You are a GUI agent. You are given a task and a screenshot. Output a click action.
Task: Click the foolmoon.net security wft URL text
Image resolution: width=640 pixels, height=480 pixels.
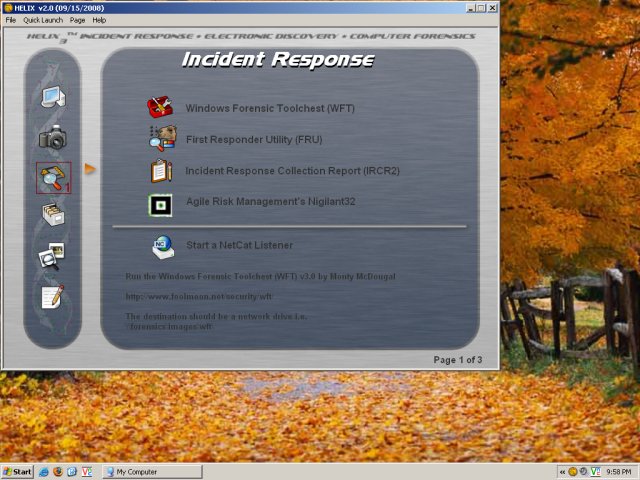(198, 296)
